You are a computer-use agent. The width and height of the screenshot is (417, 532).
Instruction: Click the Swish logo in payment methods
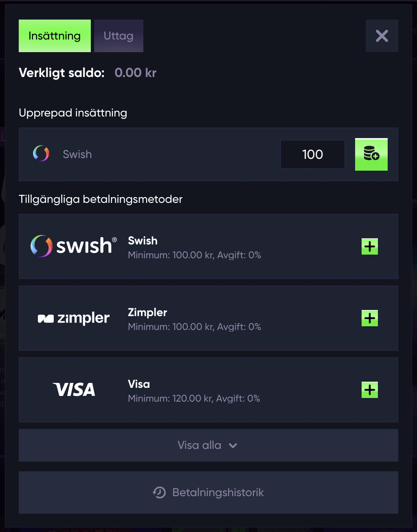click(x=72, y=246)
